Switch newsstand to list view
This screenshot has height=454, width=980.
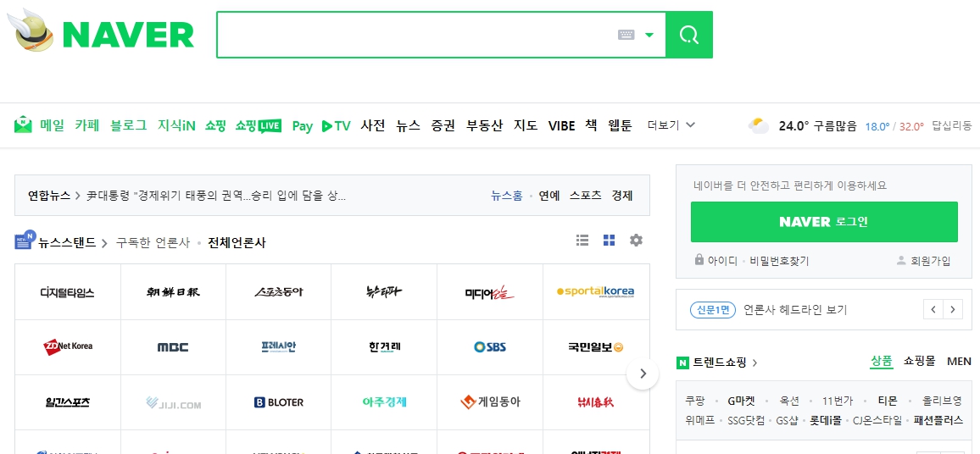(x=582, y=241)
